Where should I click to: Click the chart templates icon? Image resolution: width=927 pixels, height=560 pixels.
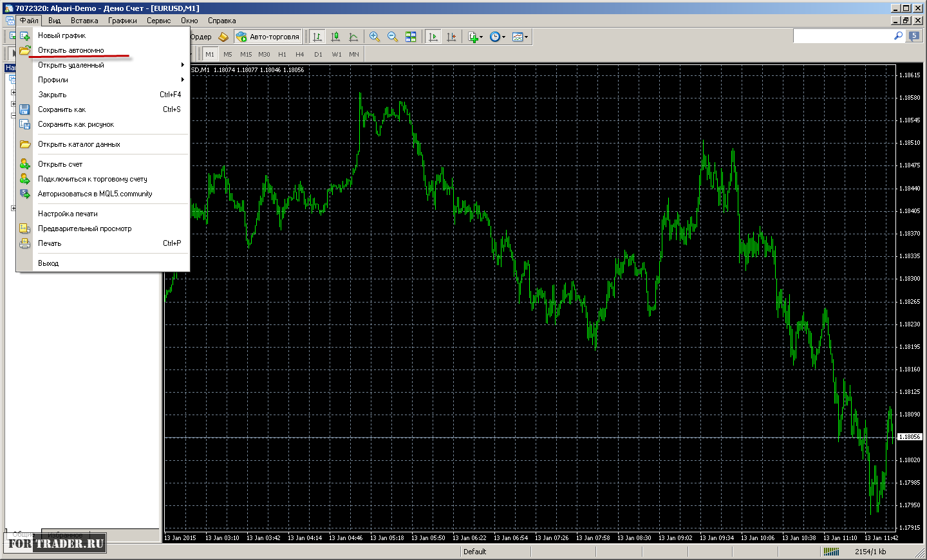pyautogui.click(x=517, y=37)
